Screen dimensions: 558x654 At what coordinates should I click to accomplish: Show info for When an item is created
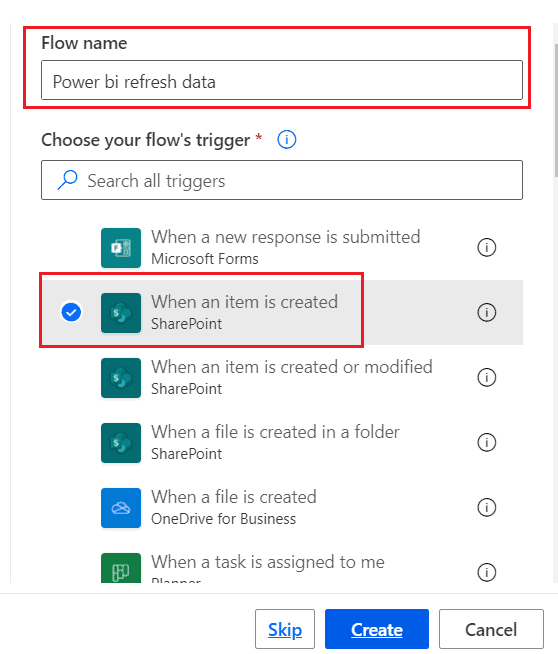tap(487, 312)
